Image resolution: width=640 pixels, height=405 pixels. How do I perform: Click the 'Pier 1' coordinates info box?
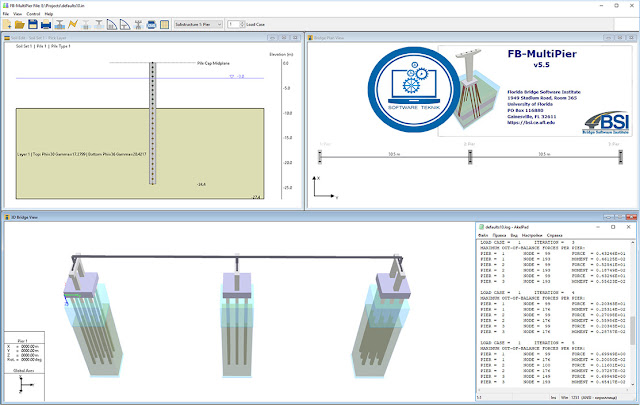tap(24, 350)
